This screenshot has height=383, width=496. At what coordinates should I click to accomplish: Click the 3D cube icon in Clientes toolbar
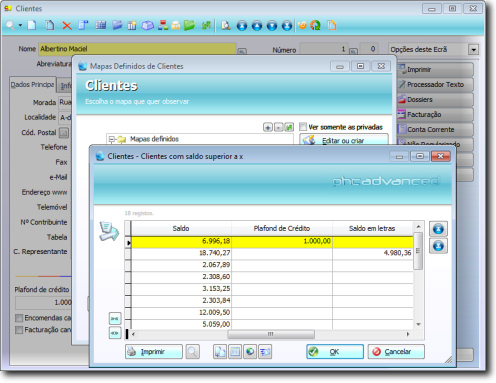pyautogui.click(x=147, y=25)
